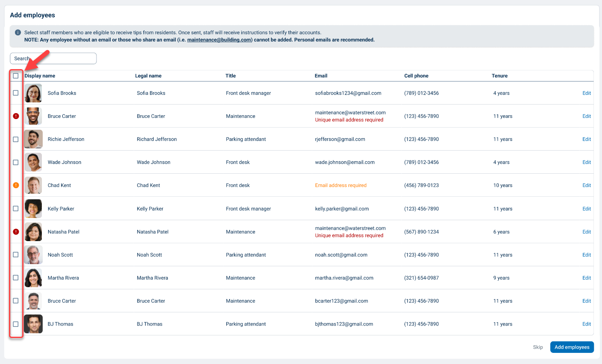Toggle the select-all checkbox in the table header

pyautogui.click(x=16, y=76)
